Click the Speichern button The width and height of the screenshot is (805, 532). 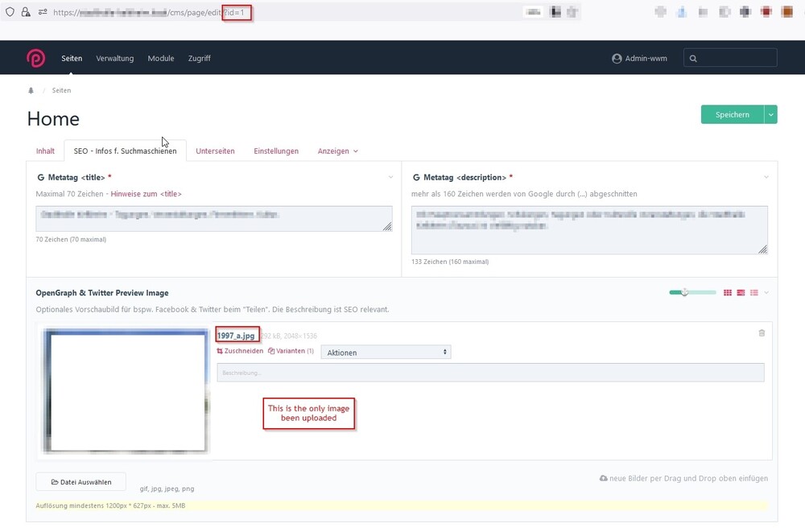pyautogui.click(x=732, y=115)
